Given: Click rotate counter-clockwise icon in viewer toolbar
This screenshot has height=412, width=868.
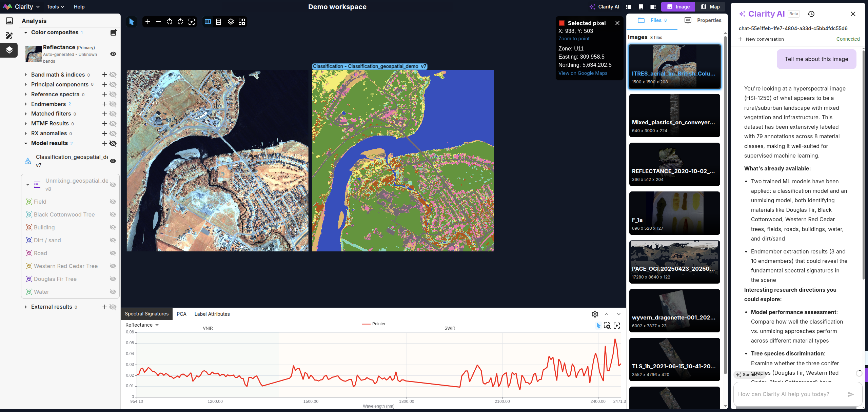Looking at the screenshot, I should tap(170, 22).
